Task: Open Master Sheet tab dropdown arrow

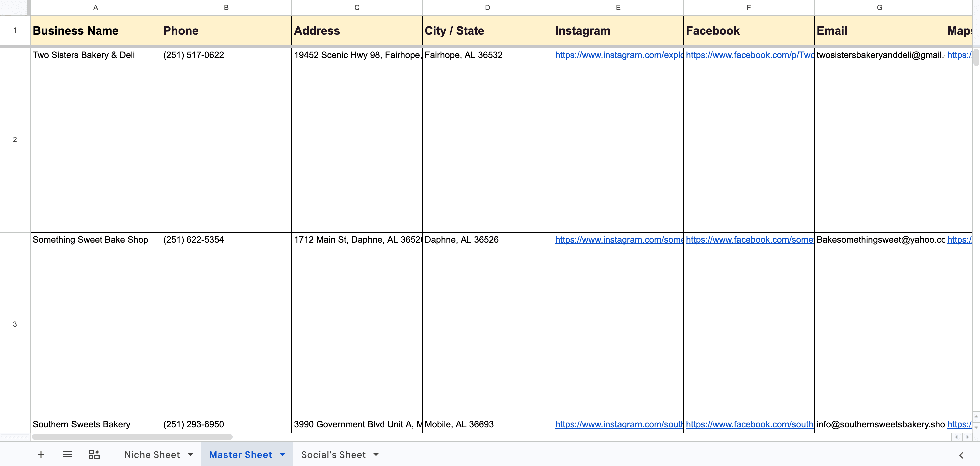Action: point(283,455)
